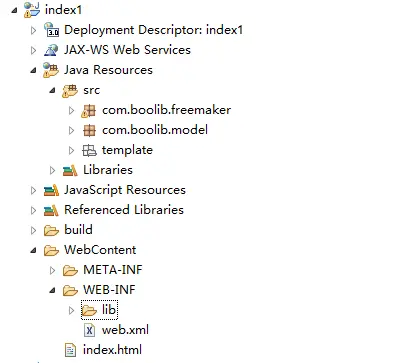408x363 pixels.
Task: Select the 'src' label
Action: (92, 90)
